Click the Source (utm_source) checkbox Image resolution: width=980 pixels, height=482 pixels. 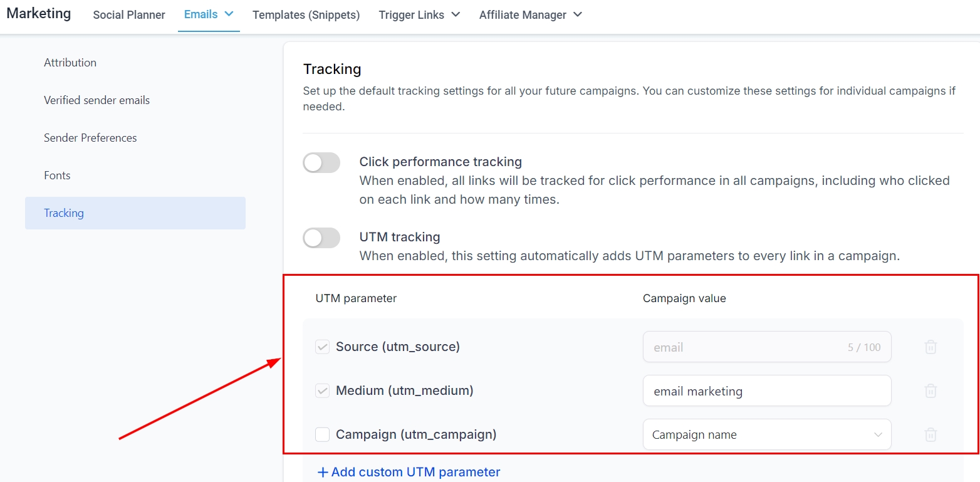point(322,347)
